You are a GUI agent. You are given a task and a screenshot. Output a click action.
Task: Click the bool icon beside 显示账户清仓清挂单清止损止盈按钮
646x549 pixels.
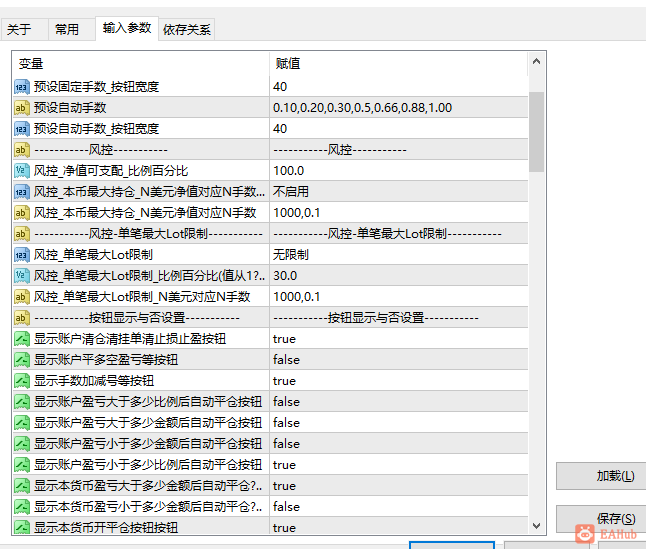21,339
